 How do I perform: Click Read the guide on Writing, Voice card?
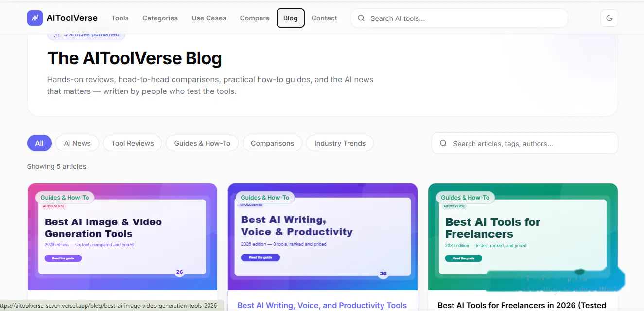[261, 257]
